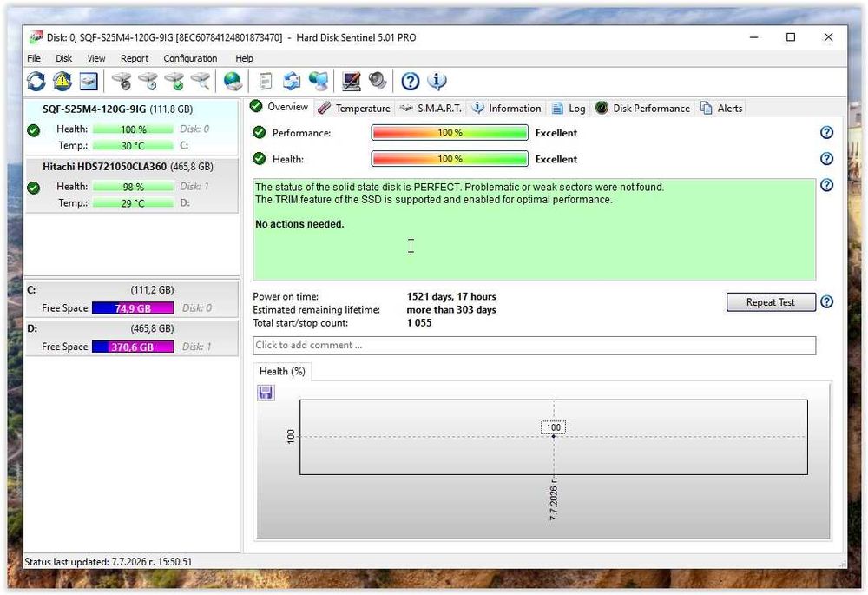Open the Report menu
This screenshot has width=868, height=595.
tap(135, 58)
